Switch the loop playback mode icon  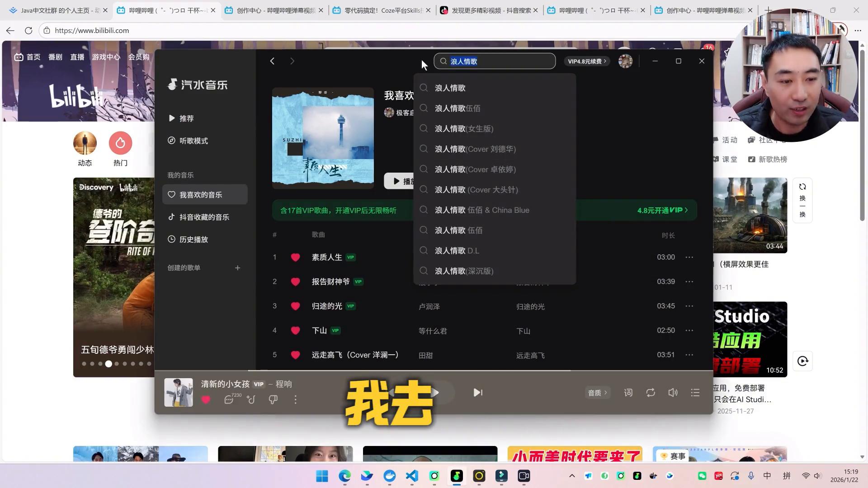[651, 393]
